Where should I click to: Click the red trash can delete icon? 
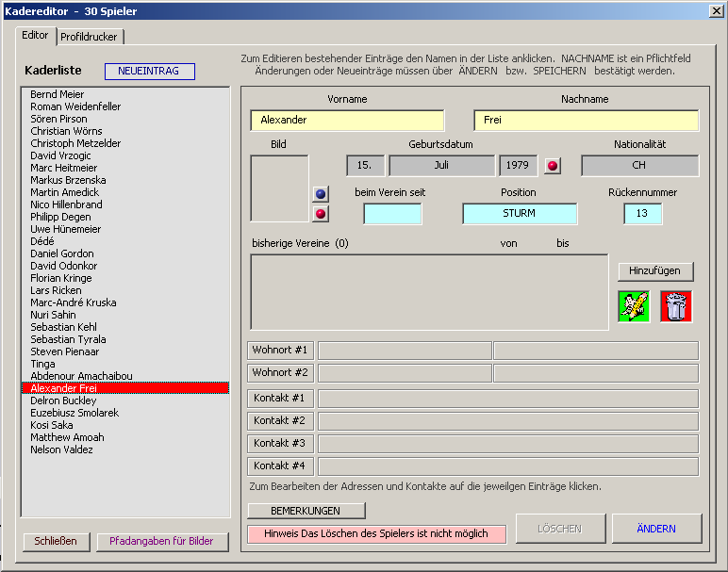coord(676,306)
